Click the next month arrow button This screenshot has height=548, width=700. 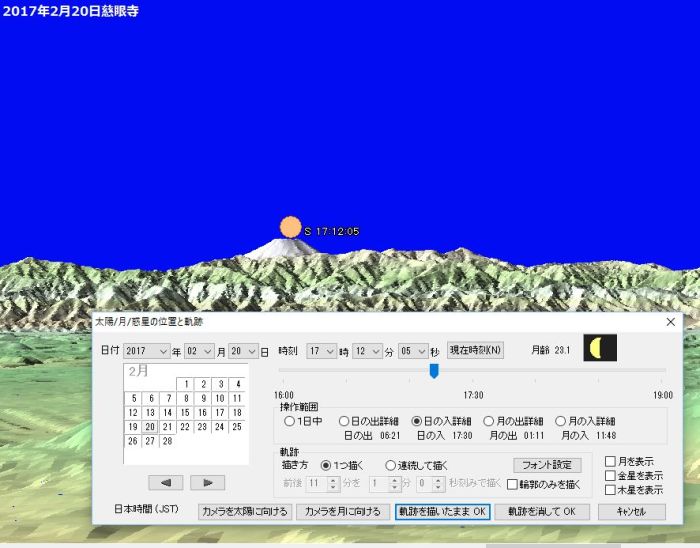(x=207, y=482)
